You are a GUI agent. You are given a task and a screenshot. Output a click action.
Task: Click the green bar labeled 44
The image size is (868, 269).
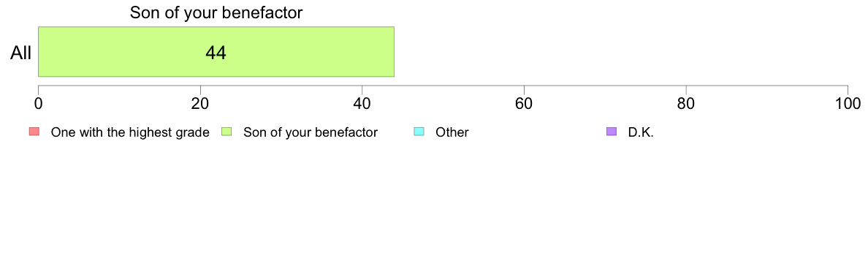pyautogui.click(x=216, y=51)
